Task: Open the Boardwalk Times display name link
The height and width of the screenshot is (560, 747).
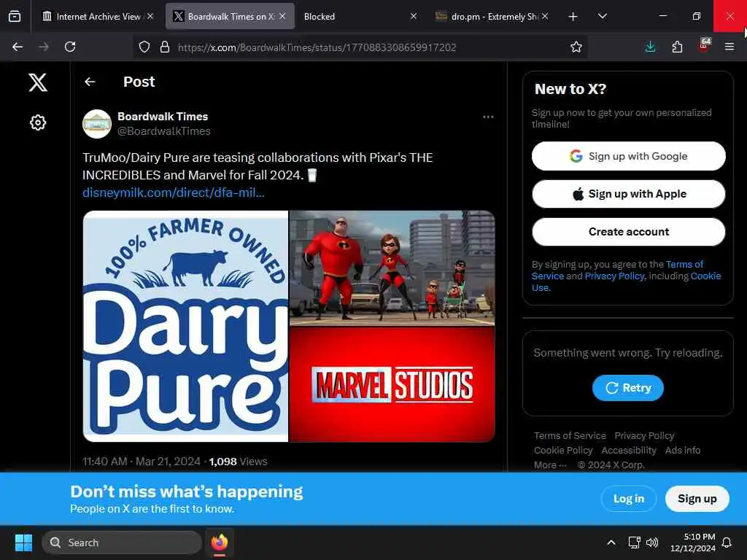Action: (163, 117)
